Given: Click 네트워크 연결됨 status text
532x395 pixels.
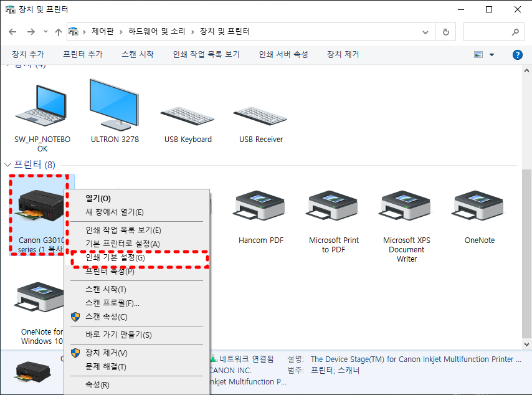Looking at the screenshot, I should tap(246, 359).
